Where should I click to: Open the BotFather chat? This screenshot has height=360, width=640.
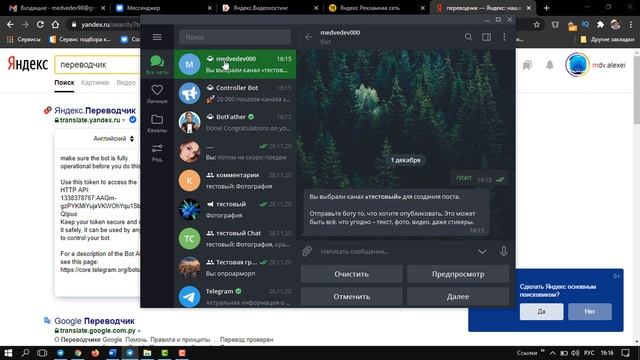pos(235,122)
